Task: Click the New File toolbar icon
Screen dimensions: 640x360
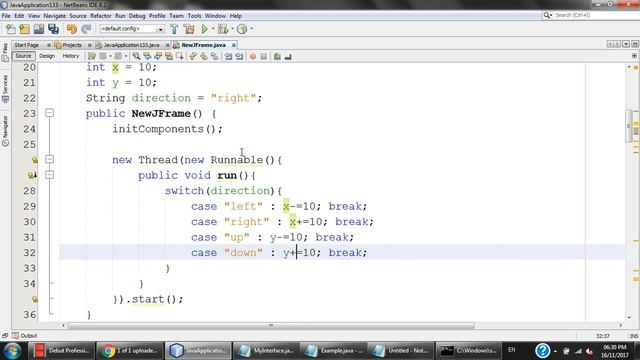Action: point(11,29)
